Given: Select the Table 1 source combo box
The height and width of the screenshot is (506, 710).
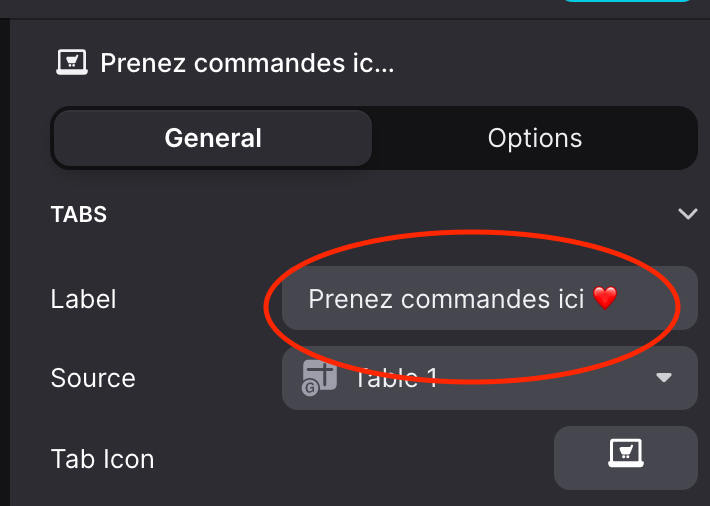Looking at the screenshot, I should tap(489, 378).
